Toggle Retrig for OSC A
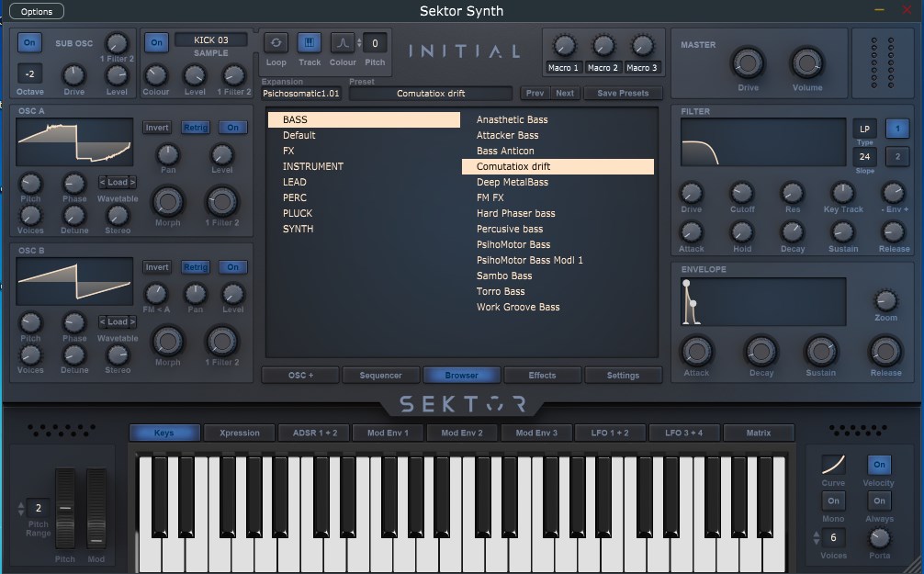The image size is (924, 574). [195, 128]
